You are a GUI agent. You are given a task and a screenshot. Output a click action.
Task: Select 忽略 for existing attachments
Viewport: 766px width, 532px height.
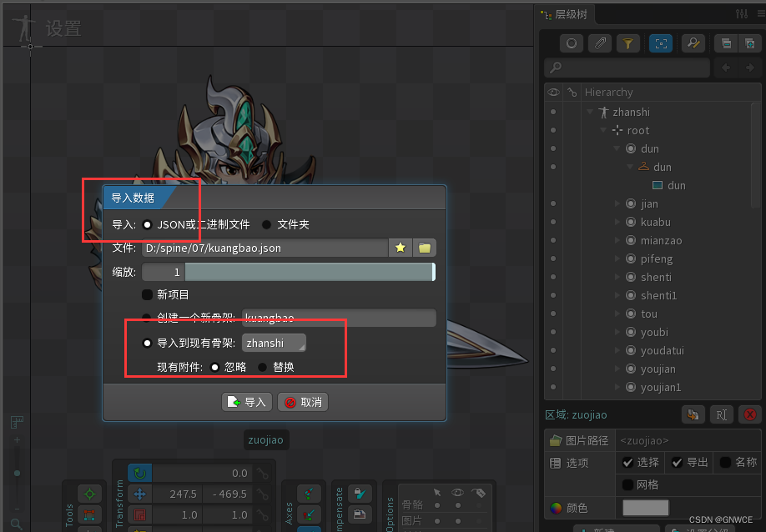[214, 367]
